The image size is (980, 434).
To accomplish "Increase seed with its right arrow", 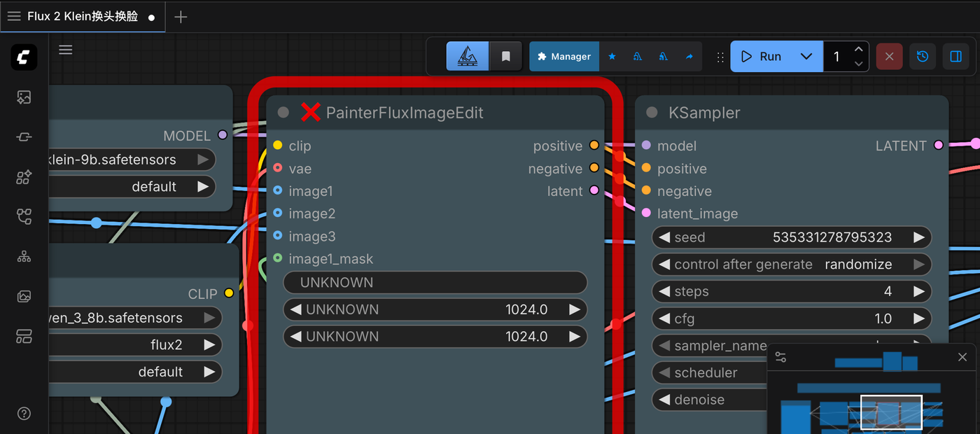I will coord(919,237).
